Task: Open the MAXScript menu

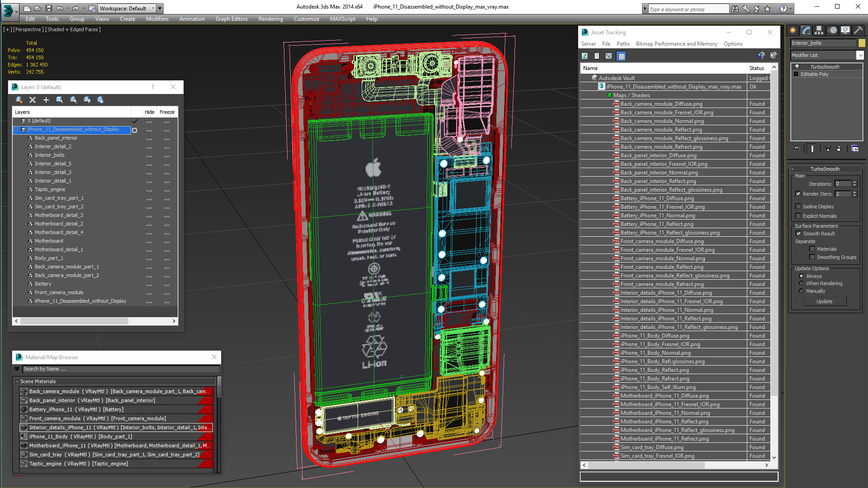Action: pos(342,19)
